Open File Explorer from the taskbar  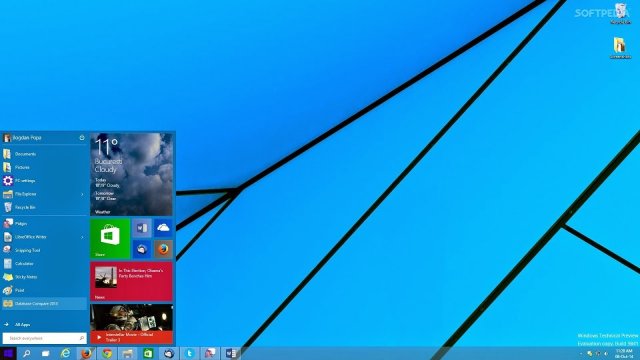pos(127,353)
